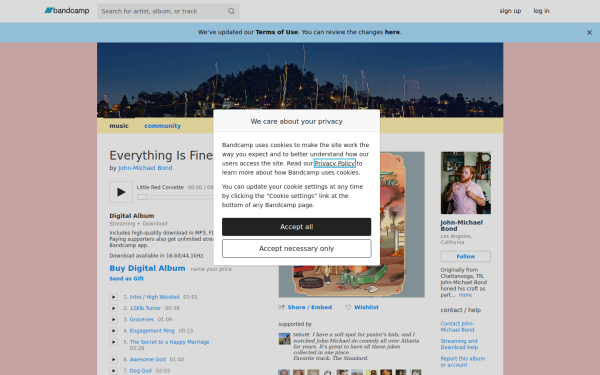The height and width of the screenshot is (375, 600).
Task: Open the Terms of Use link
Action: (277, 32)
